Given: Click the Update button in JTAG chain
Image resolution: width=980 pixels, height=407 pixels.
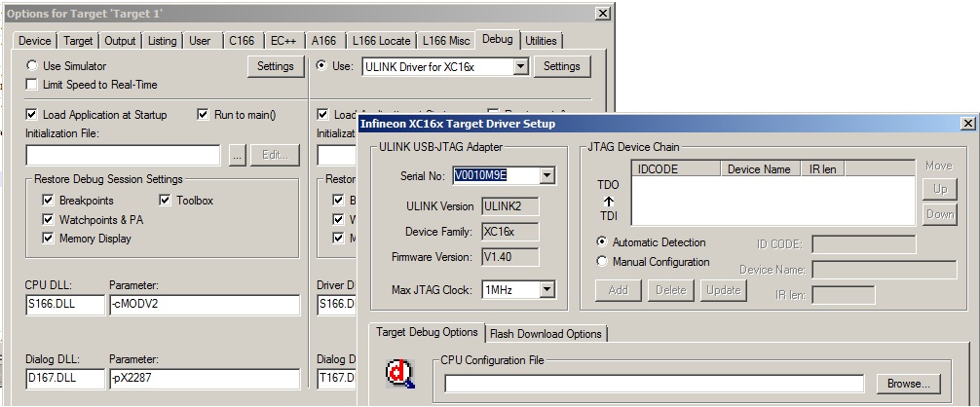Looking at the screenshot, I should click(723, 290).
